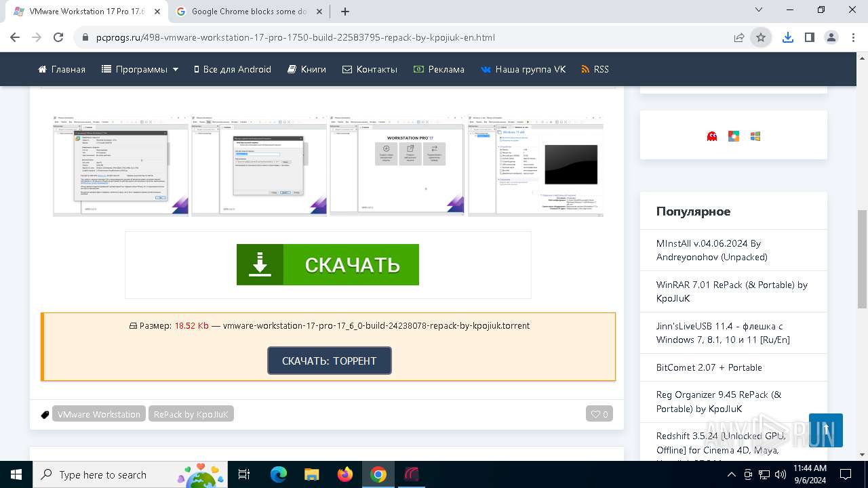The width and height of the screenshot is (868, 488).
Task: Click Chrome icon in taskbar
Action: 378,474
